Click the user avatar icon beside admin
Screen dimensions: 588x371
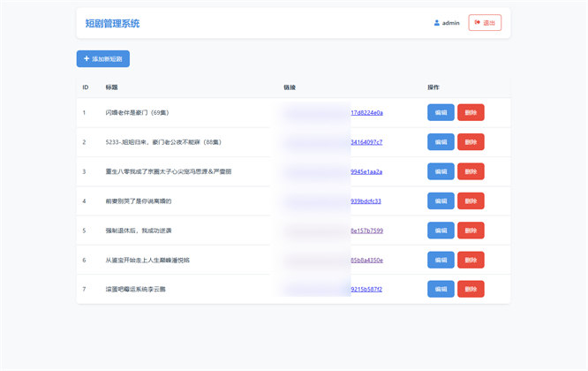coord(436,23)
